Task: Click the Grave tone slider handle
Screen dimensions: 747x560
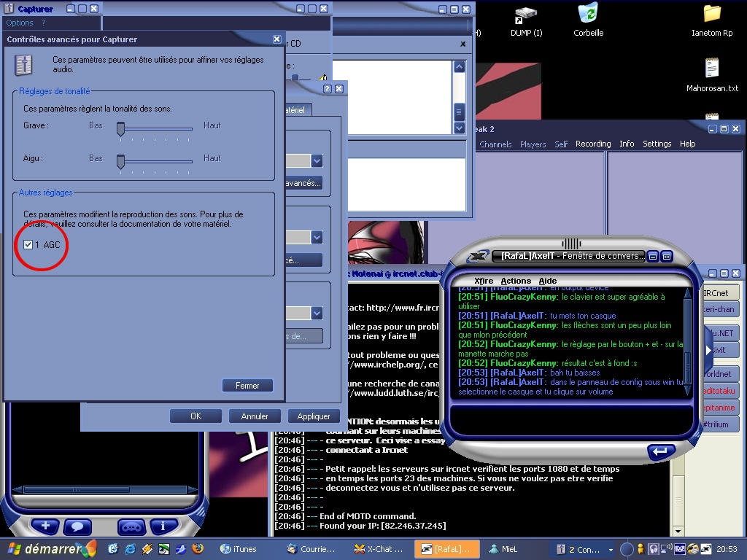Action: [x=121, y=129]
